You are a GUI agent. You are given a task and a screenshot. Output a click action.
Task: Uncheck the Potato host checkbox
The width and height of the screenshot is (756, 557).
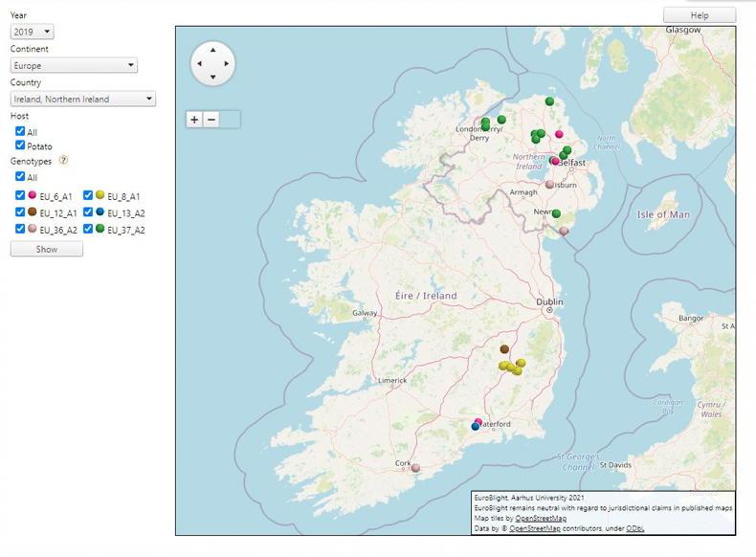pos(20,145)
